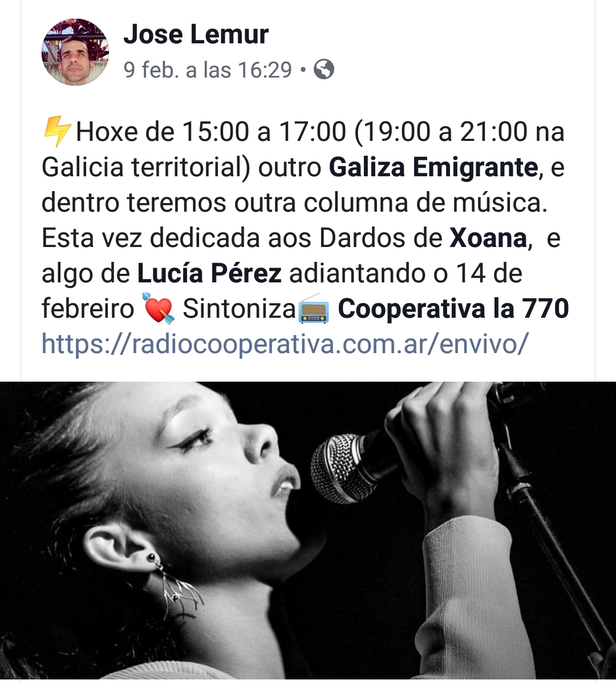The image size is (616, 684).
Task: Click the public globe privacy icon
Action: point(324,69)
